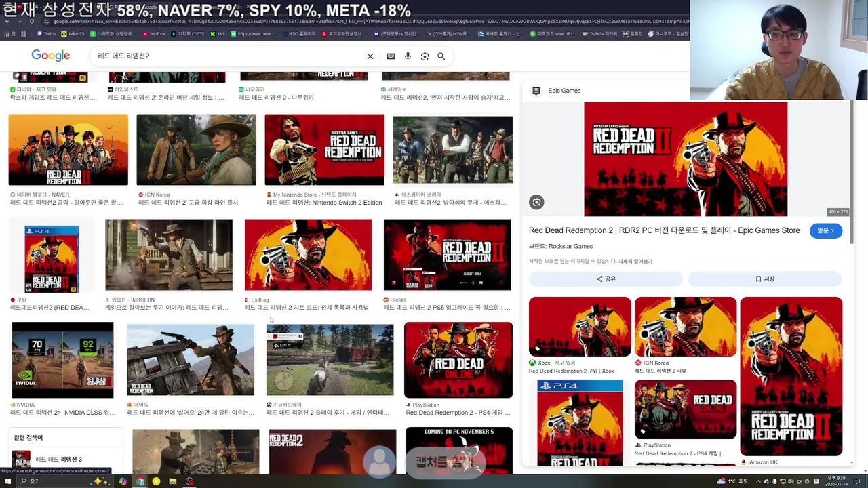868x488 pixels.
Task: Open the Epic Games Store title link
Action: point(664,230)
